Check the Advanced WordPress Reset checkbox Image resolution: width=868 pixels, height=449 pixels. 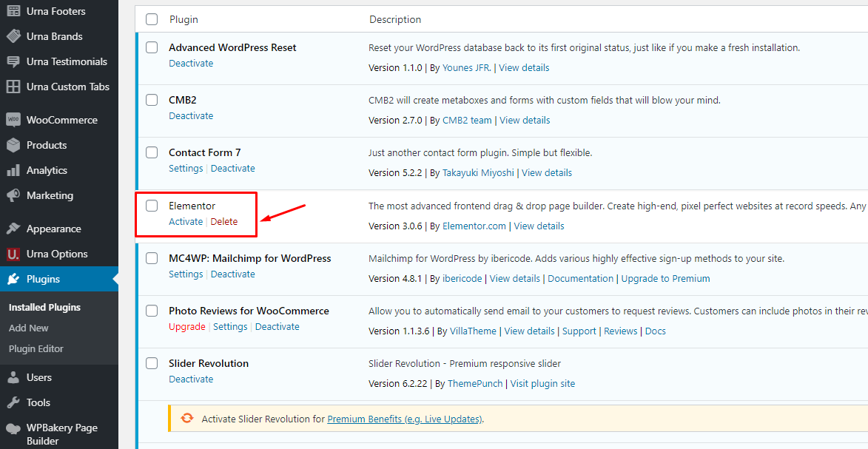pyautogui.click(x=152, y=47)
